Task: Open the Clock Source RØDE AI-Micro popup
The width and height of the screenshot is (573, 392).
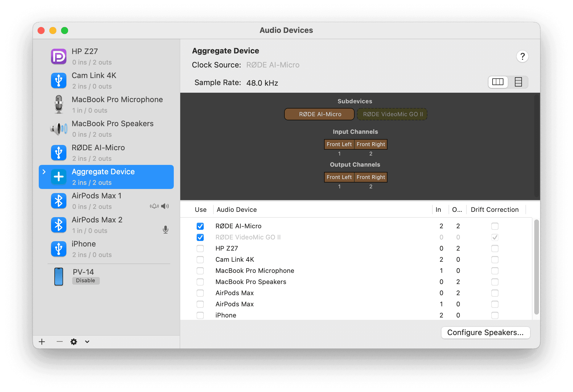Action: (273, 65)
